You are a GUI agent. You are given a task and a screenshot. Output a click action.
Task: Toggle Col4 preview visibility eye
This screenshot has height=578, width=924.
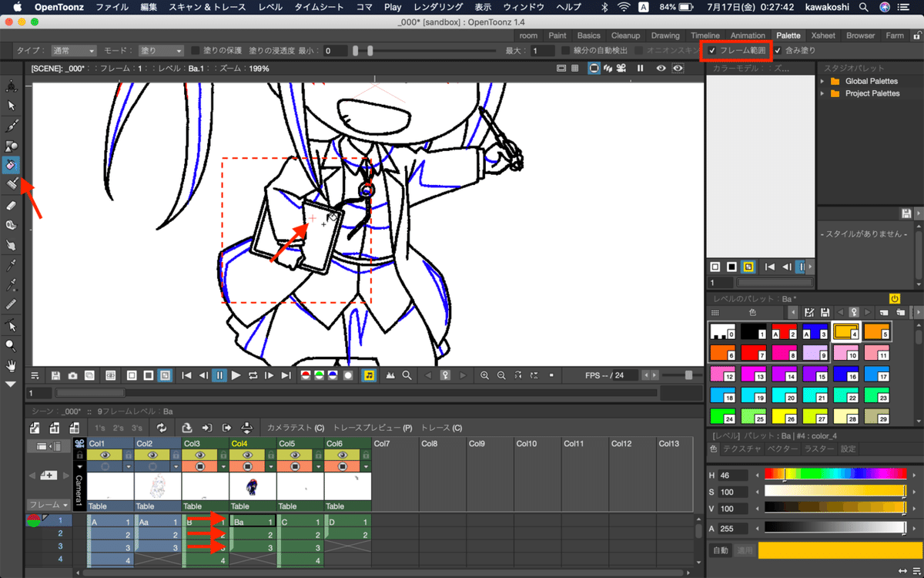tap(247, 455)
